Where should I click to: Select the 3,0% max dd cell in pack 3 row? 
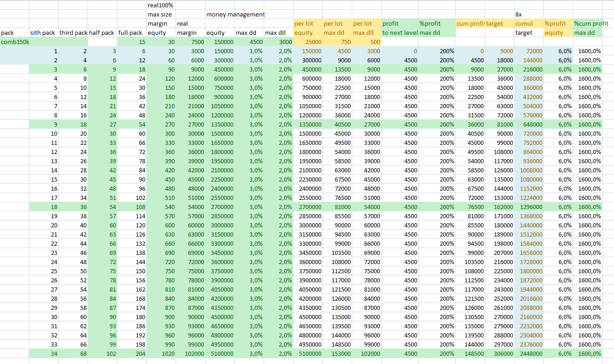(249, 69)
